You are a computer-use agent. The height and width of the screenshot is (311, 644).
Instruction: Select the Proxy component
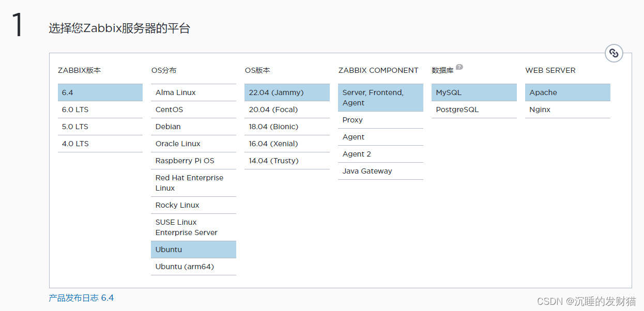click(x=380, y=120)
